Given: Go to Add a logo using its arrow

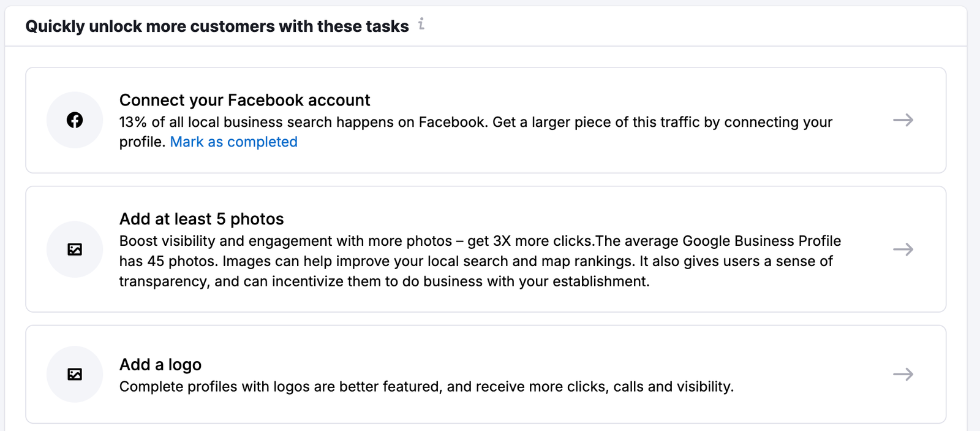Looking at the screenshot, I should pos(903,375).
